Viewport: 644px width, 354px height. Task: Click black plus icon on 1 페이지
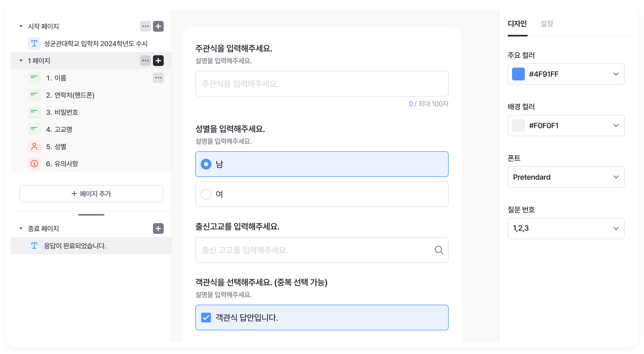click(158, 61)
